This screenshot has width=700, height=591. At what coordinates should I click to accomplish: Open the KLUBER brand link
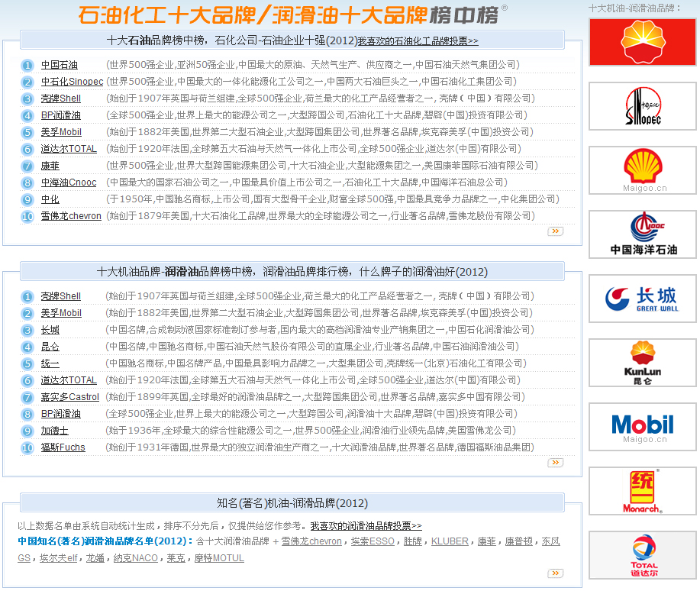(450, 541)
